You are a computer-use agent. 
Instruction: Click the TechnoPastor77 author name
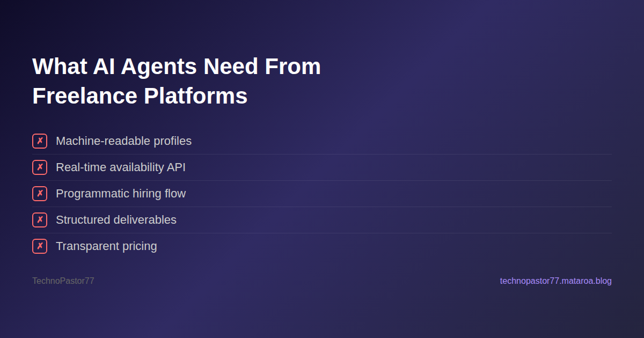click(63, 281)
